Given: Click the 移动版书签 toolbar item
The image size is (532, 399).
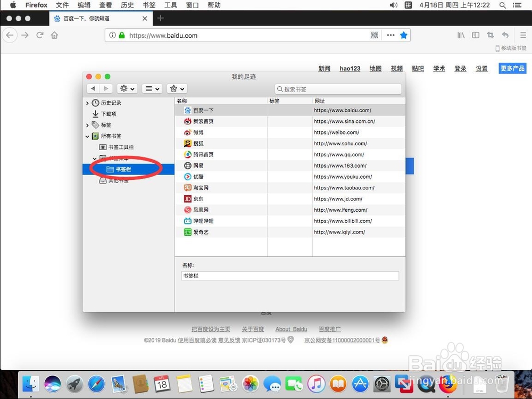Looking at the screenshot, I should [x=511, y=48].
